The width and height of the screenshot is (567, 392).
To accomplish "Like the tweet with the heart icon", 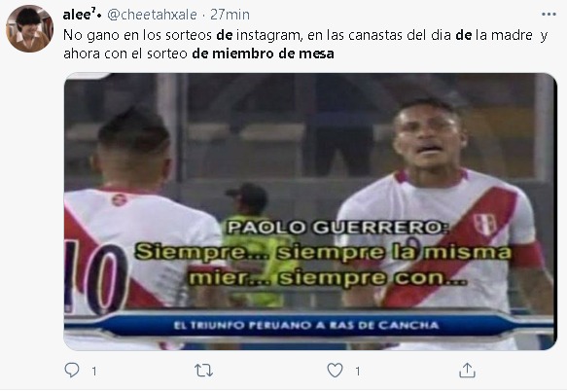I will point(335,371).
